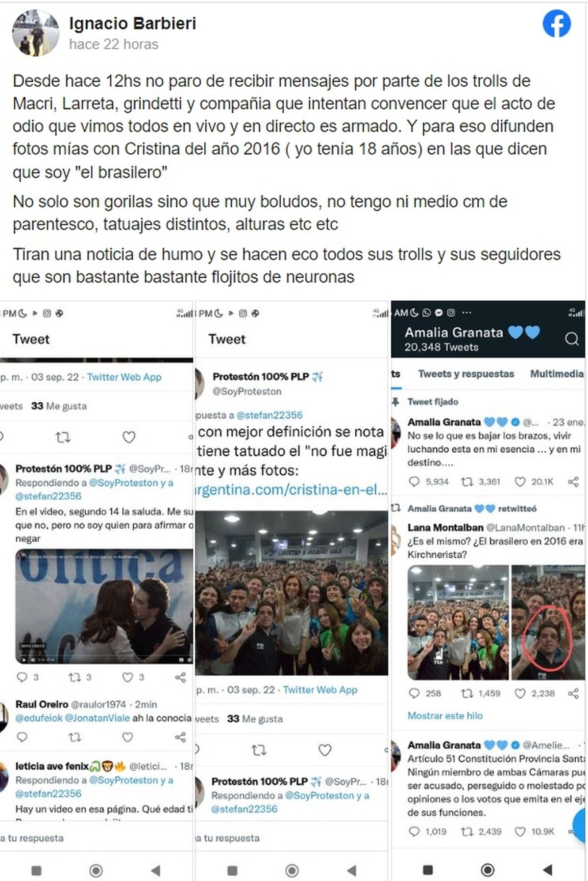588x881 pixels.
Task: Open the circled face photo thumbnail
Action: coord(548,622)
